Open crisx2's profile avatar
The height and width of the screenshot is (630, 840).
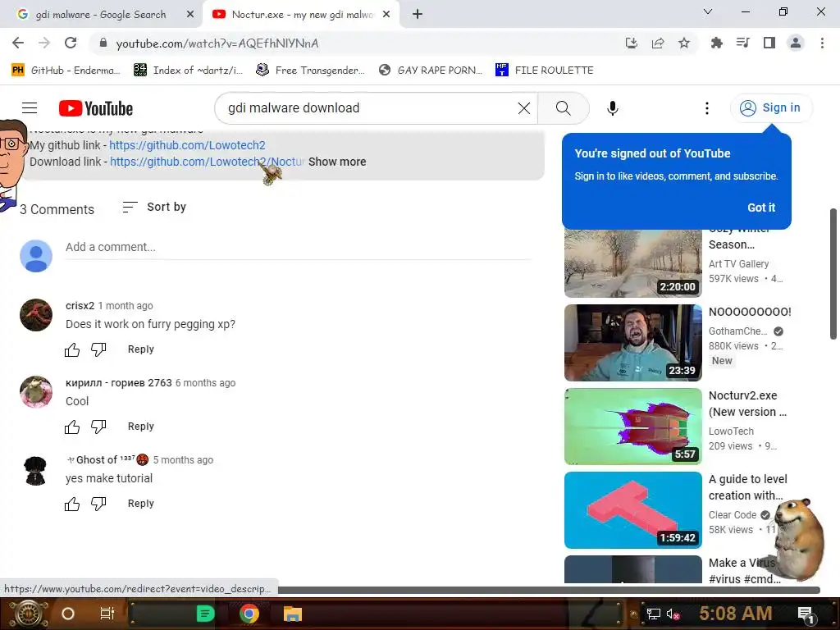pos(36,314)
